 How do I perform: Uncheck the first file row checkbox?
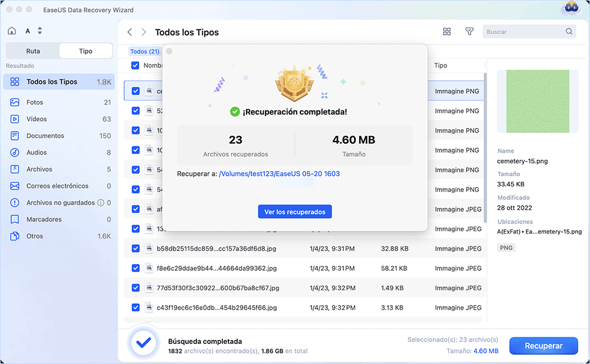coord(136,91)
